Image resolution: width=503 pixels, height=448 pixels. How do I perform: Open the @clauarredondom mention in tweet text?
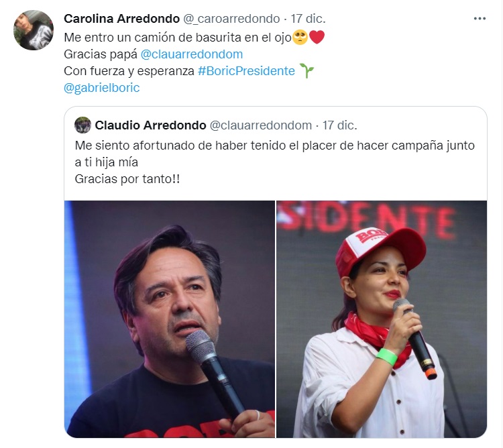coord(192,54)
